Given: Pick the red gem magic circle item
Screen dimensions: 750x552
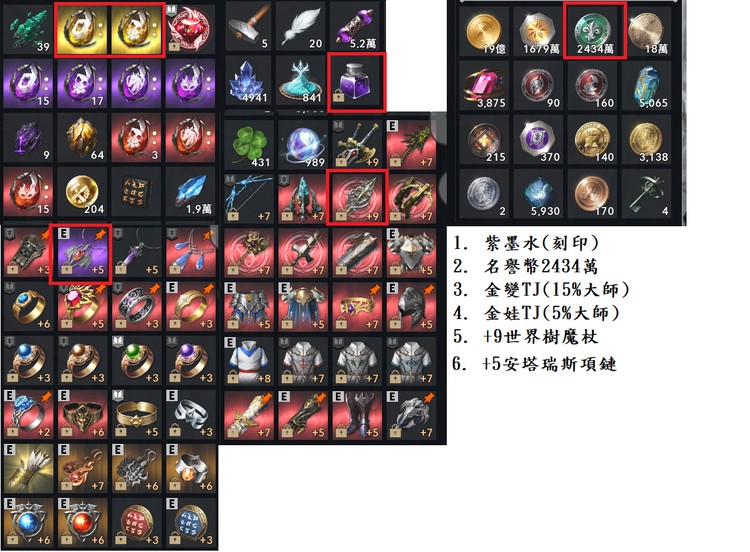Looking at the screenshot, I should (x=191, y=28).
